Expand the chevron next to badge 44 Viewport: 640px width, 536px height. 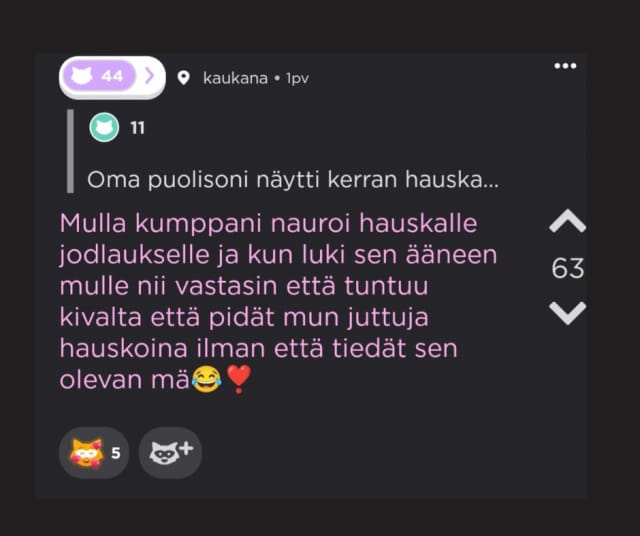(149, 76)
